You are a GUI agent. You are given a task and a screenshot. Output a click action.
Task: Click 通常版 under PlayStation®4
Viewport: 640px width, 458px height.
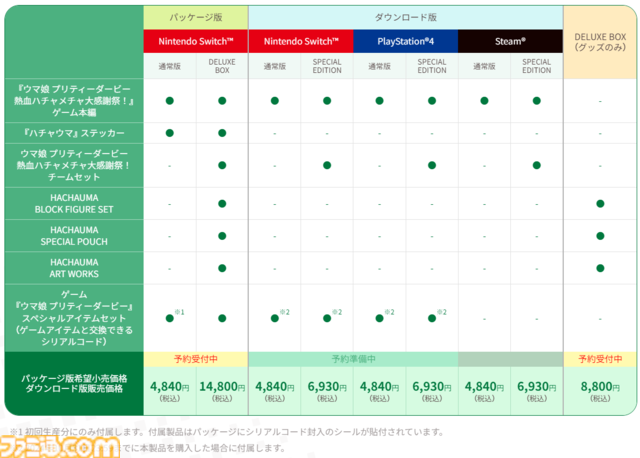380,66
